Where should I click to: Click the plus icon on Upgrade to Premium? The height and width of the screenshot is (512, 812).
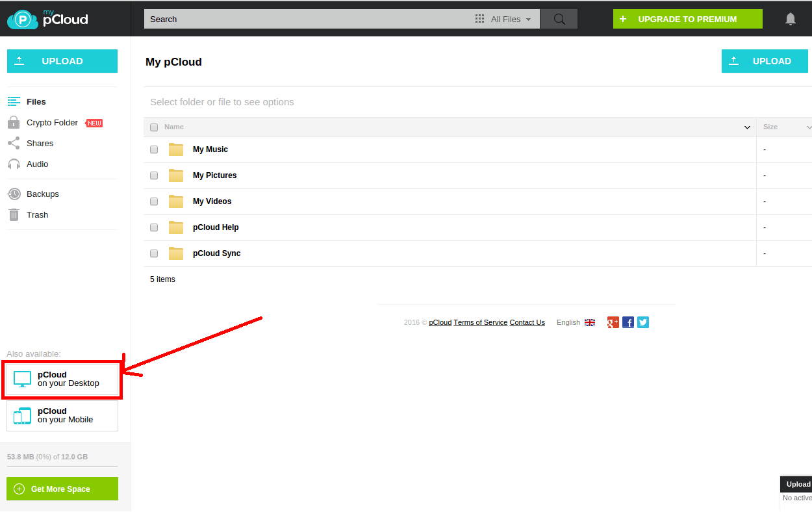click(x=623, y=19)
